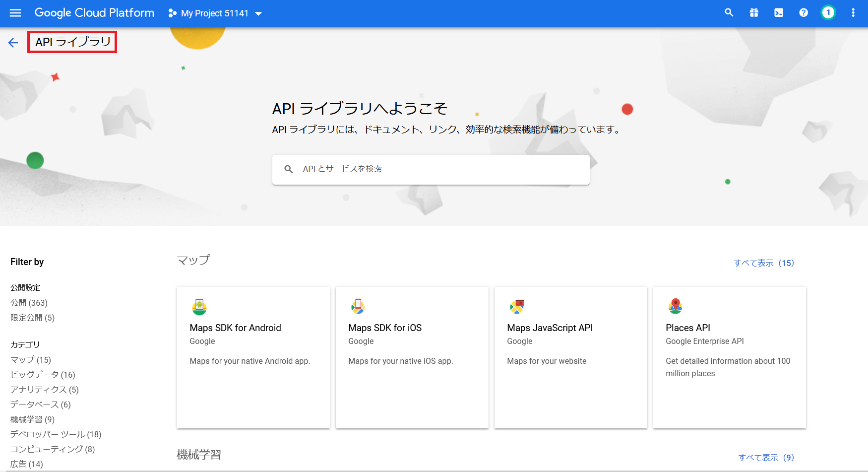Click the search icon in the top bar
Viewport: 868px width, 472px height.
729,13
